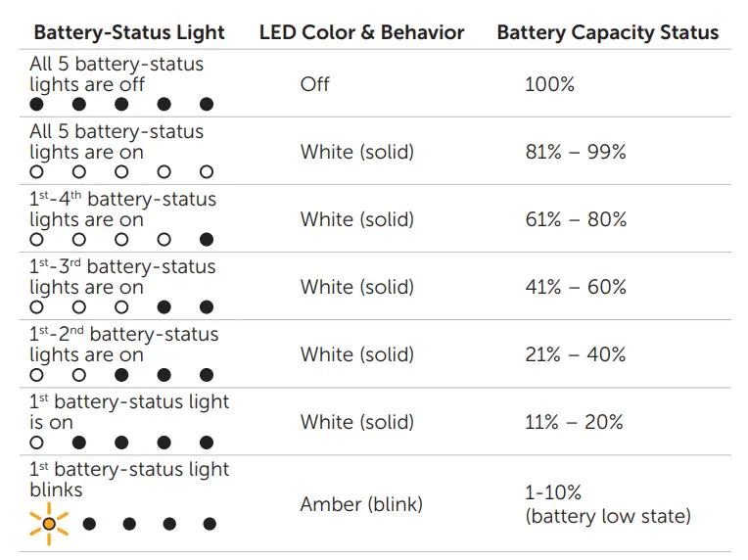Select the '41% – 60%' capacity cell
The width and height of the screenshot is (748, 560).
(575, 287)
